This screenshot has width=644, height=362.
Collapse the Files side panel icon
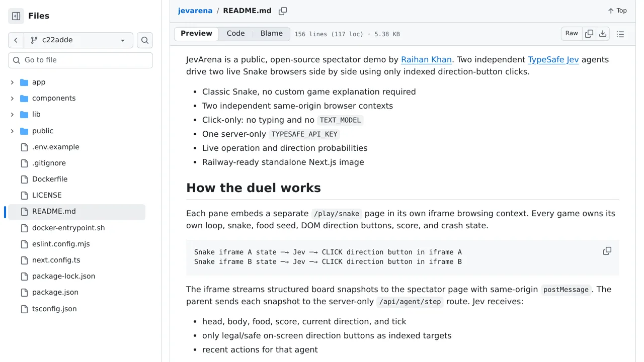point(16,16)
